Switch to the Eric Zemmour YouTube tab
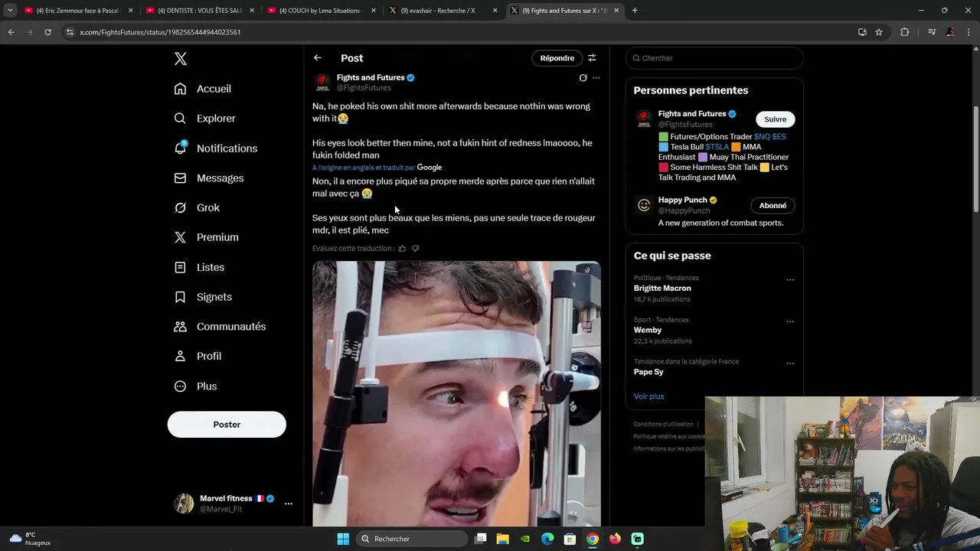Screen dimensions: 980x551 click(x=77, y=11)
